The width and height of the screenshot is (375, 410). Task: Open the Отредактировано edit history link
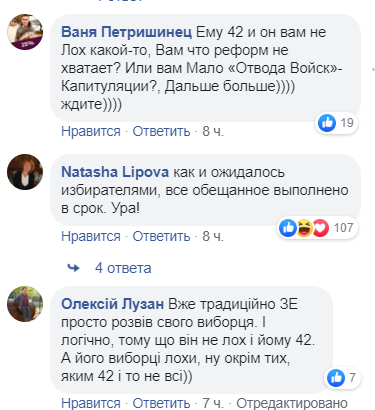click(x=292, y=403)
